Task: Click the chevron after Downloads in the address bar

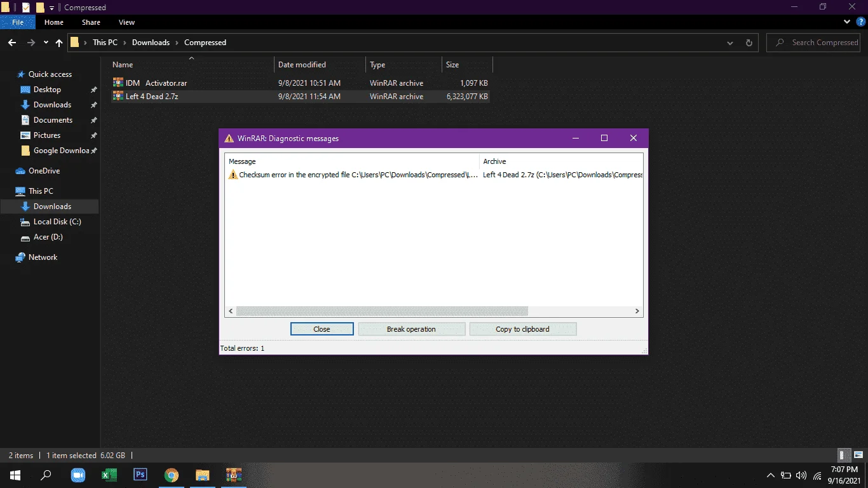Action: point(177,43)
